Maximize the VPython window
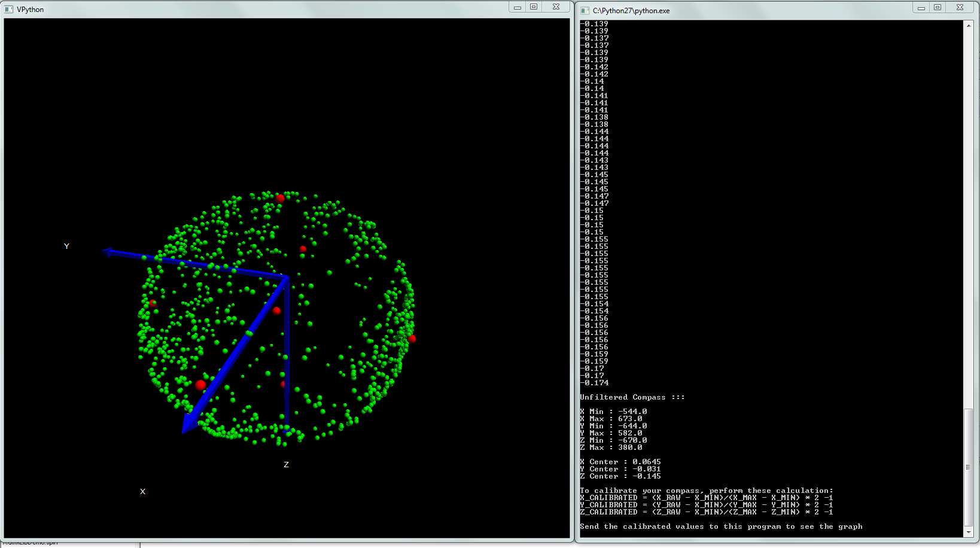This screenshot has width=980, height=548. pos(534,7)
